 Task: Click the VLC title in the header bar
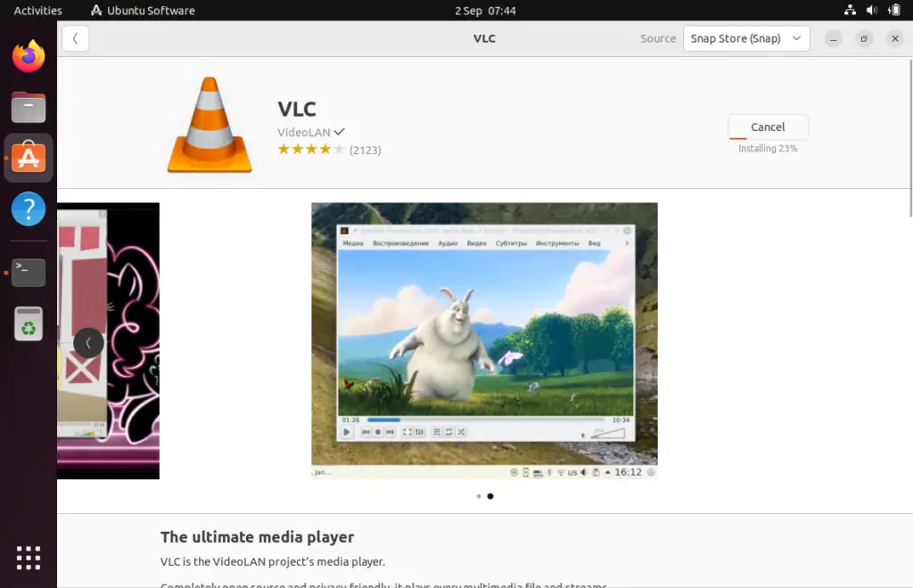pos(484,38)
